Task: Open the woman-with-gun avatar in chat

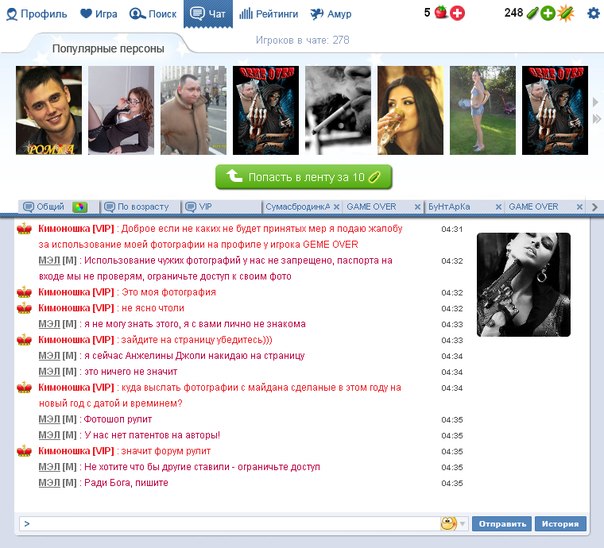Action: 523,284
